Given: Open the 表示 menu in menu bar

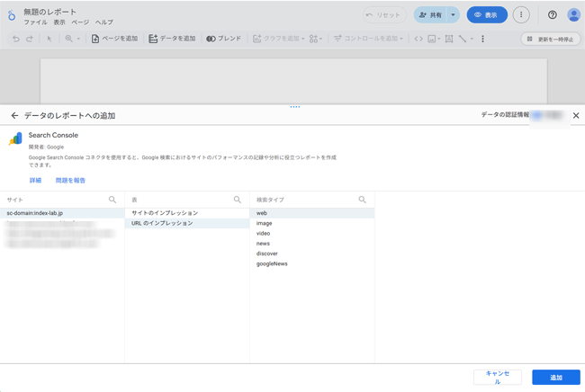Looking at the screenshot, I should click(x=59, y=22).
